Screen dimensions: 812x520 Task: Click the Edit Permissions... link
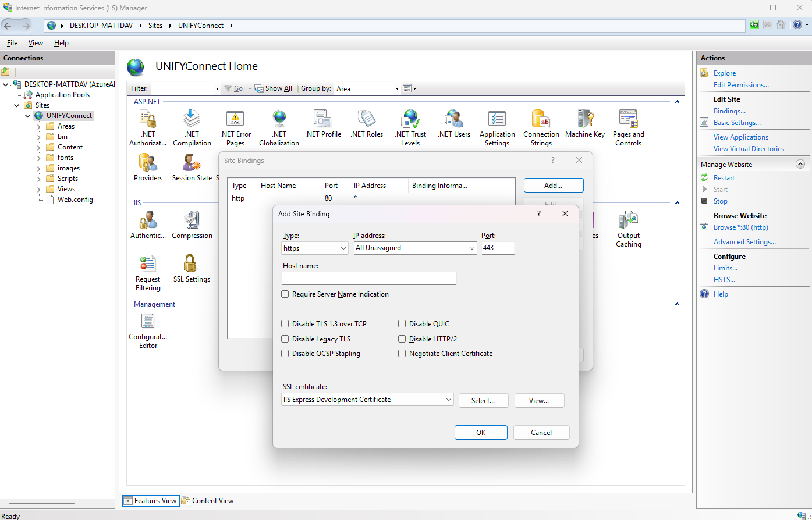click(x=741, y=85)
